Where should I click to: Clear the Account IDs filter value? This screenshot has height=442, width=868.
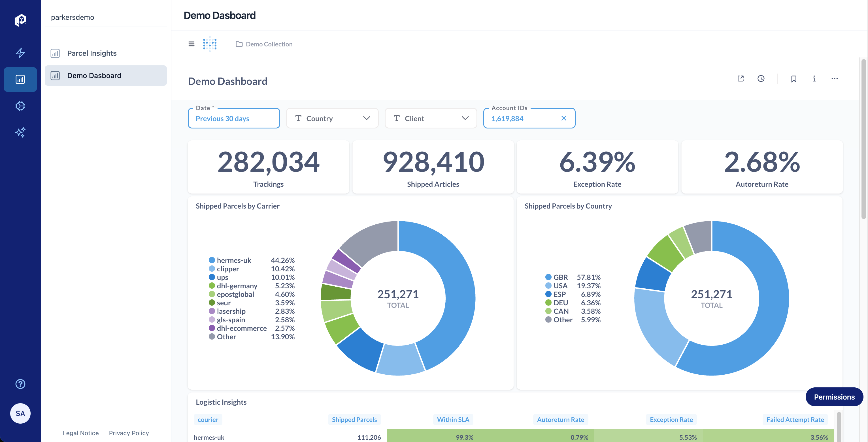(564, 118)
